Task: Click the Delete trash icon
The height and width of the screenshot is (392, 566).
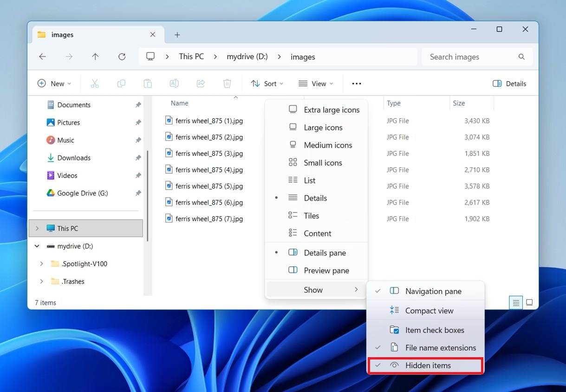Action: [x=227, y=84]
